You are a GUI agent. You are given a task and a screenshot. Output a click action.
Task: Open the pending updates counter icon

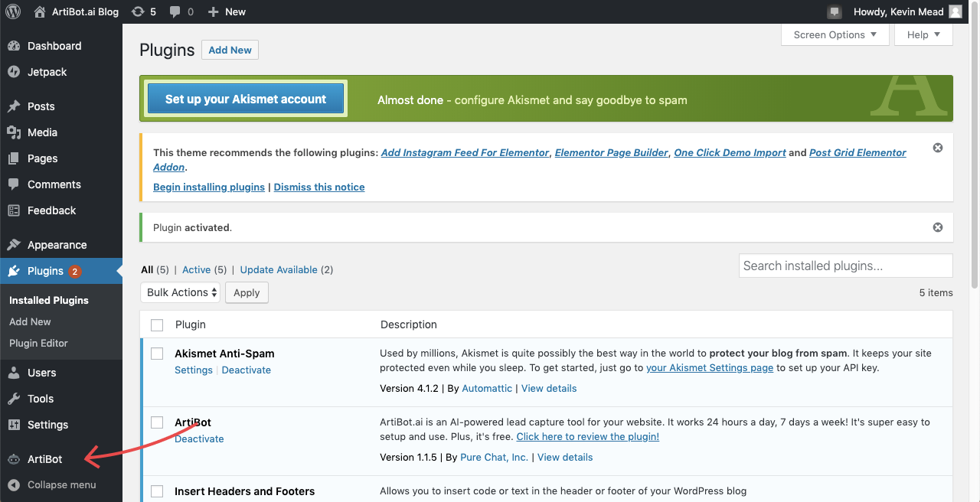(143, 11)
